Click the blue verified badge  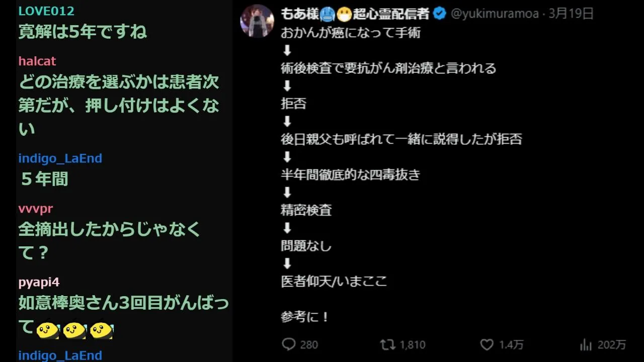pos(439,14)
